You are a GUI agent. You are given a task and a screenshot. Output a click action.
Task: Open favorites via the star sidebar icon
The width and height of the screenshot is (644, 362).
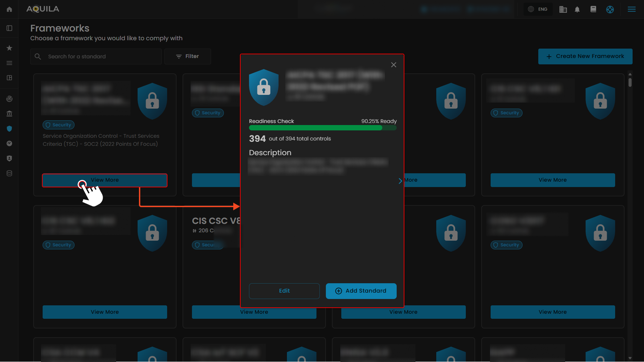tap(9, 48)
